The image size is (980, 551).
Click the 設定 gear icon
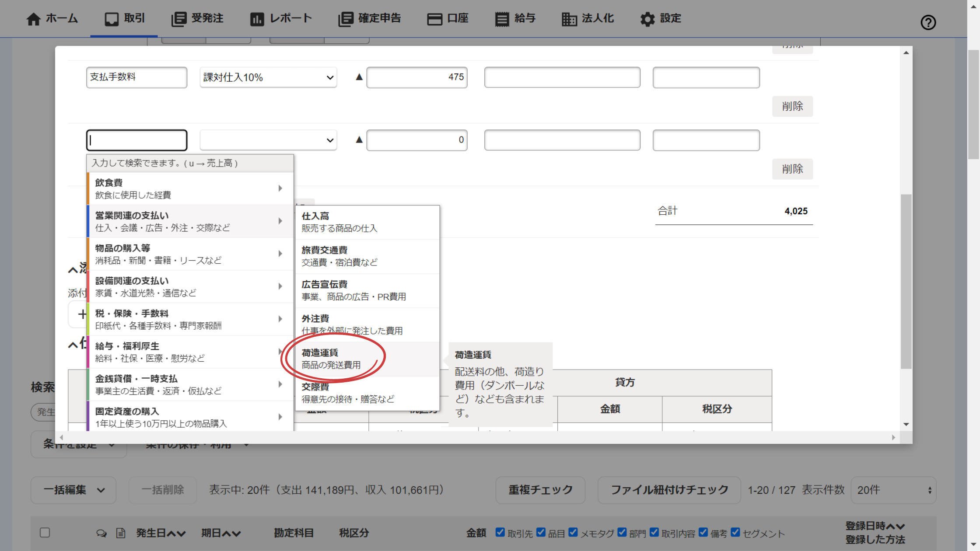click(x=647, y=19)
